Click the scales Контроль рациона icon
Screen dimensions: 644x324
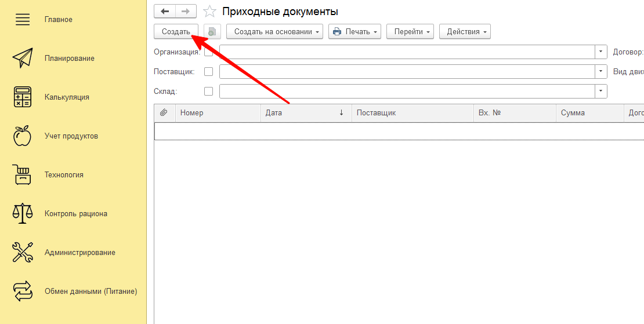click(x=22, y=213)
